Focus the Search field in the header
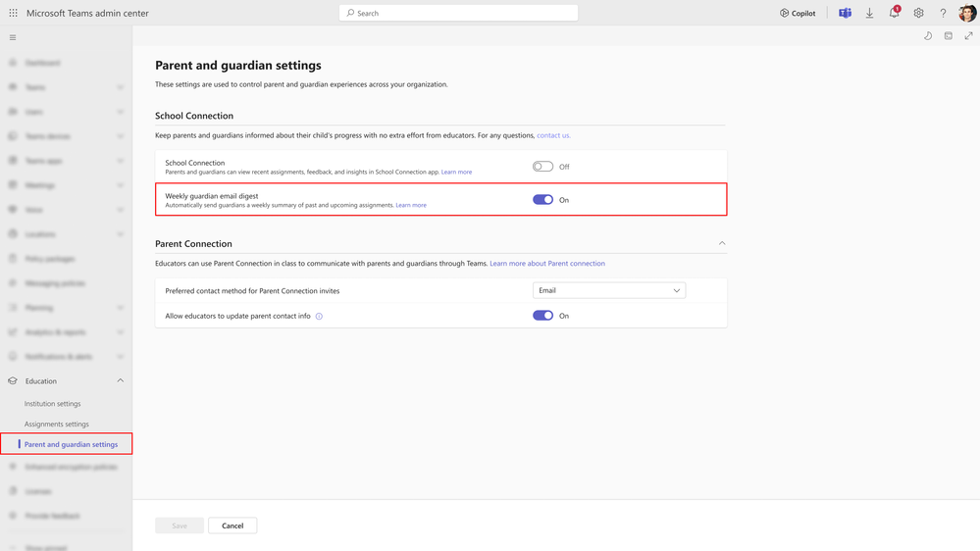Image resolution: width=980 pixels, height=551 pixels. [458, 13]
